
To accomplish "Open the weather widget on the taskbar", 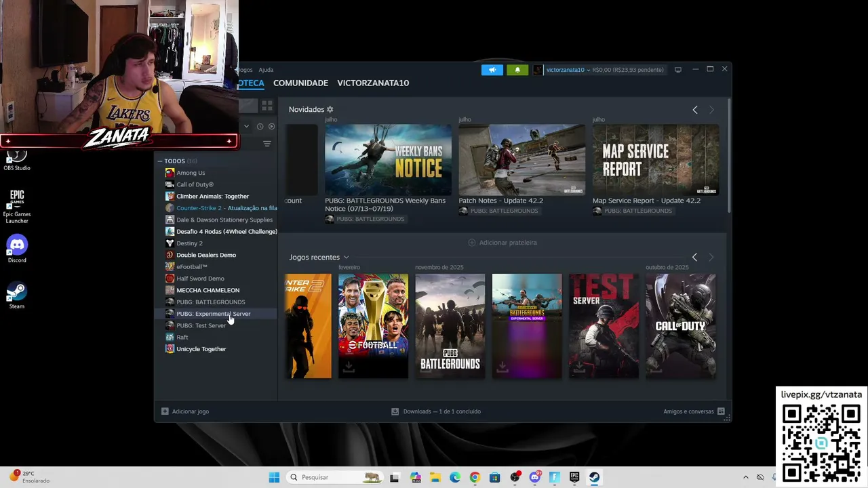I will (31, 477).
